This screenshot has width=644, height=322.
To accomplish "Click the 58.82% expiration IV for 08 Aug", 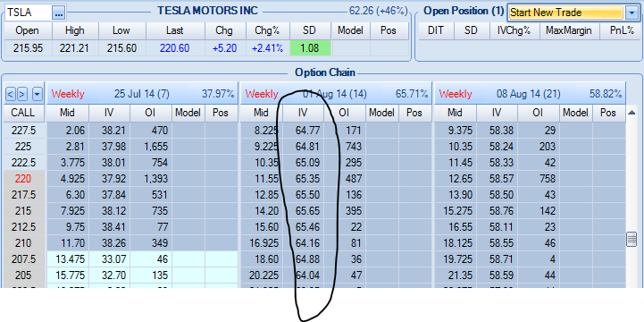I will pos(606,94).
